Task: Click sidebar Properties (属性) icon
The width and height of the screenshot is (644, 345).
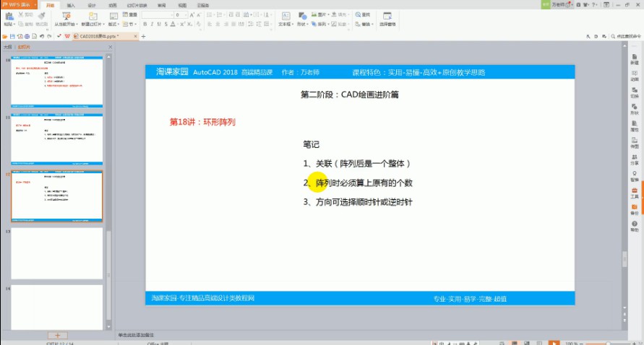Action: coord(635,126)
